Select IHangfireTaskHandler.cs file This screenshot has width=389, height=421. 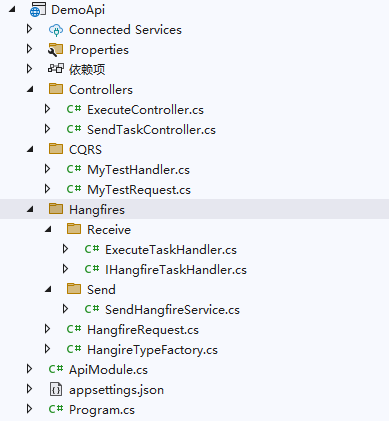click(x=176, y=270)
